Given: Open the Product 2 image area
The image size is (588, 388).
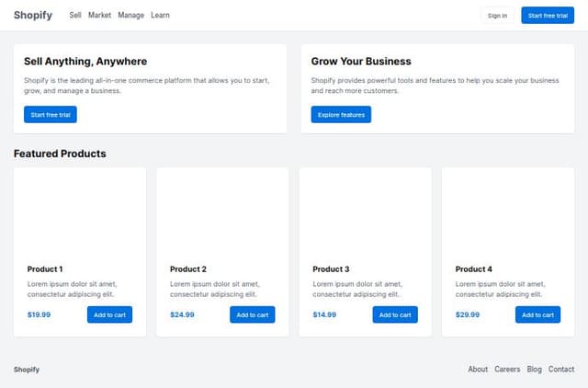Looking at the screenshot, I should pos(222,211).
